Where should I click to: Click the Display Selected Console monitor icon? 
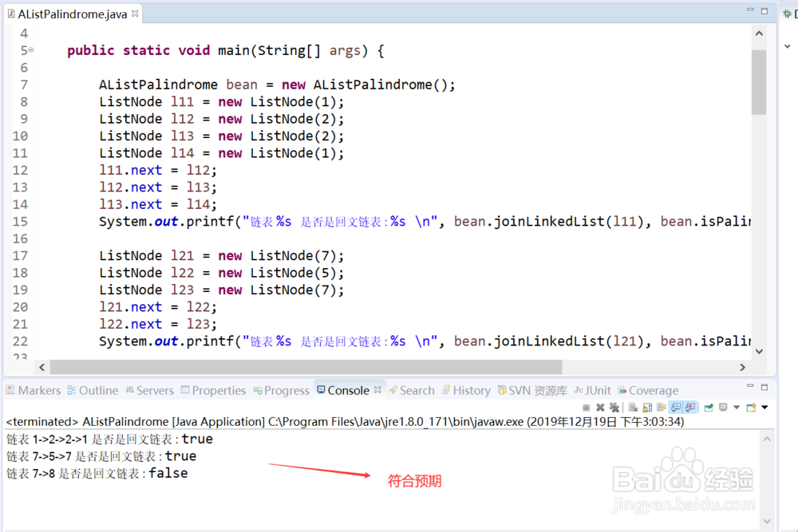click(723, 408)
